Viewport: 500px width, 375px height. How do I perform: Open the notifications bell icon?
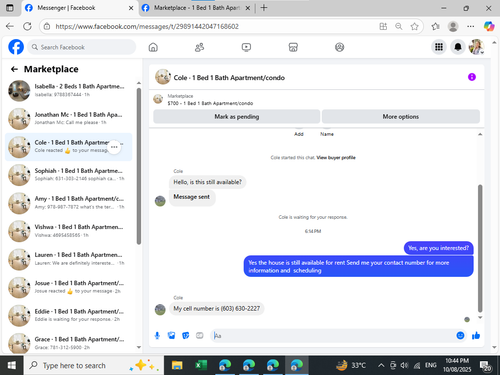click(x=458, y=47)
